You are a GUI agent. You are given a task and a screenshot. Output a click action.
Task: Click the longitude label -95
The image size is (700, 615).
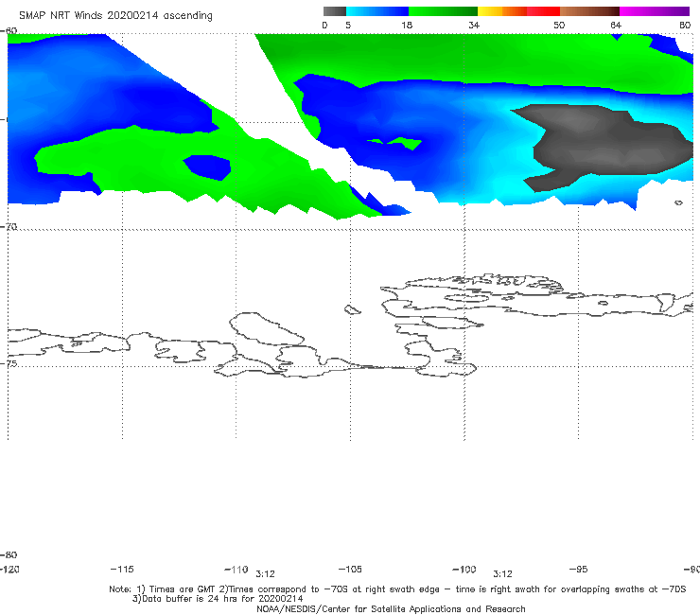coord(579,569)
